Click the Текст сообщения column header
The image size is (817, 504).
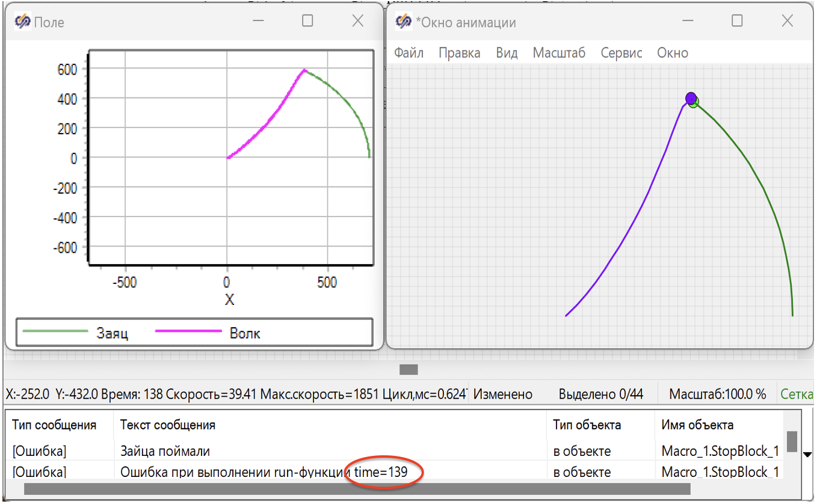(x=168, y=425)
